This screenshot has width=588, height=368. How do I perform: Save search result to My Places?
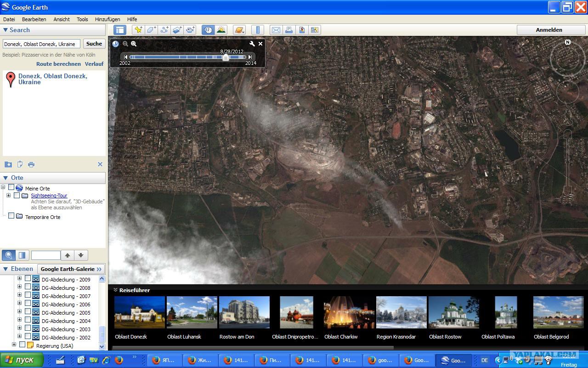[x=8, y=164]
